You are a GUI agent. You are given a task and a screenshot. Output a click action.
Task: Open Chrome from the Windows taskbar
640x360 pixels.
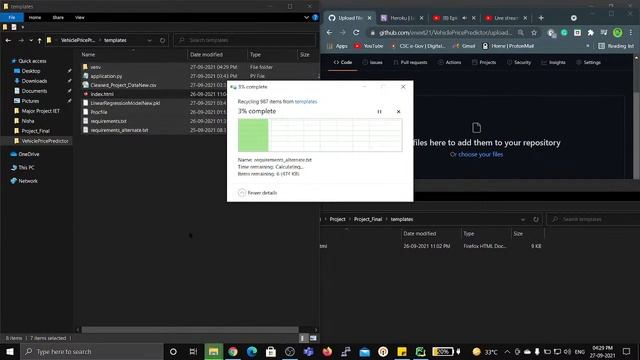pos(233,351)
